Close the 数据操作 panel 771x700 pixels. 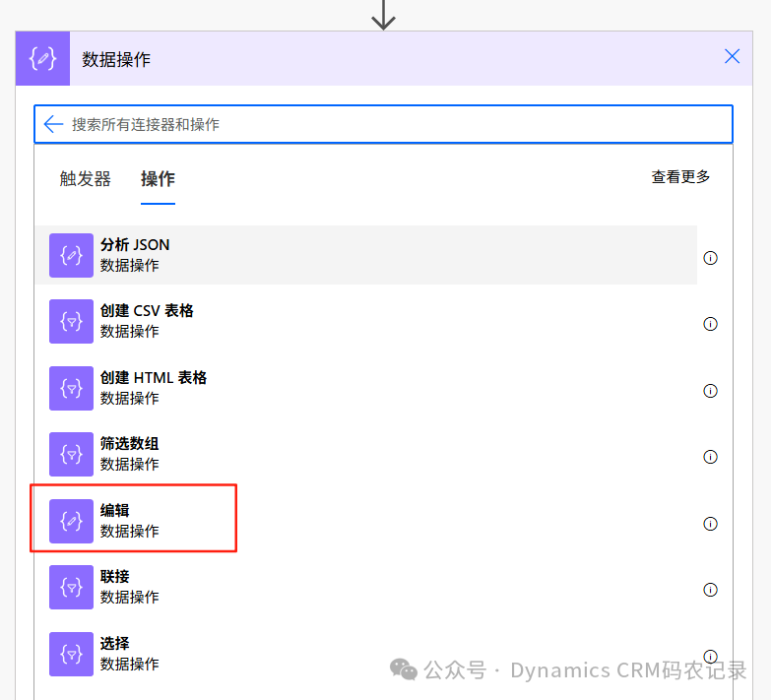point(732,56)
